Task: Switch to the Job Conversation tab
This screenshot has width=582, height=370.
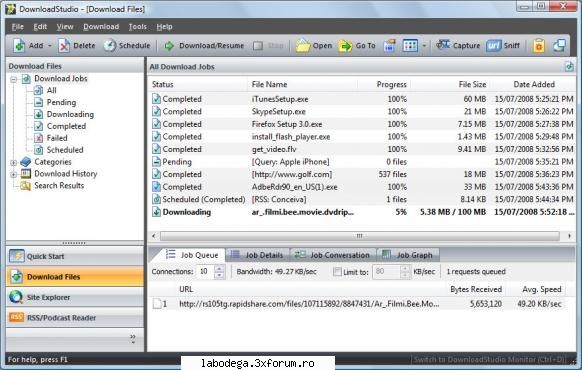Action: click(x=332, y=255)
